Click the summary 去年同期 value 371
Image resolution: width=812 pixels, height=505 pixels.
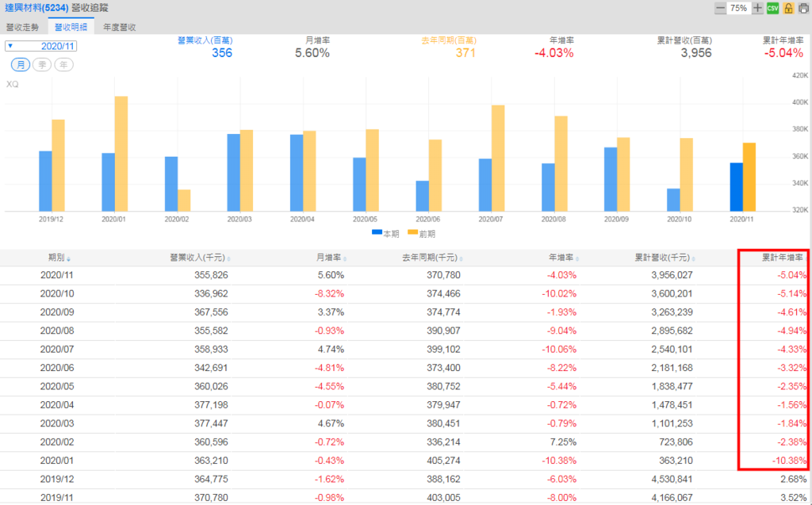(x=465, y=53)
